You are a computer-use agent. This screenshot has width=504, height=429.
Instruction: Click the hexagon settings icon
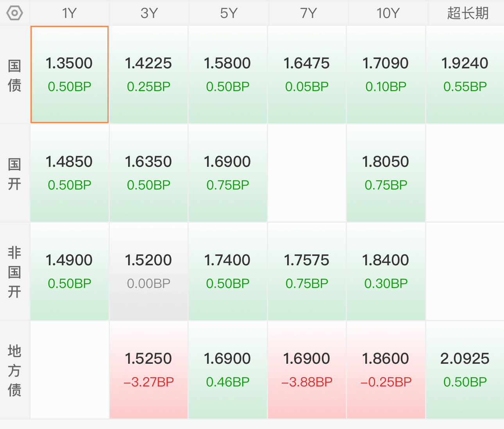(15, 13)
